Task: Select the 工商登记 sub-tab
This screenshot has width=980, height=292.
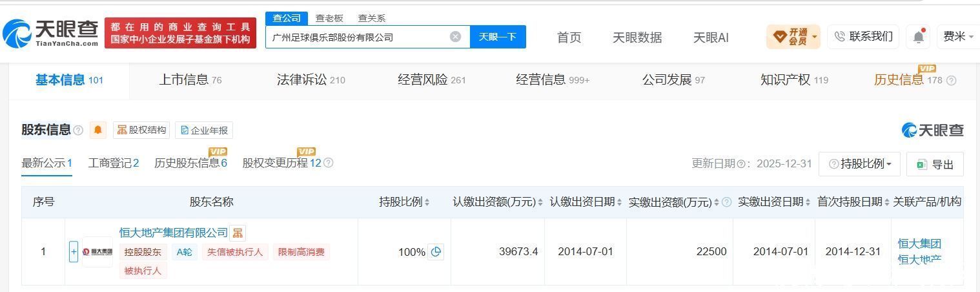Action: [114, 163]
